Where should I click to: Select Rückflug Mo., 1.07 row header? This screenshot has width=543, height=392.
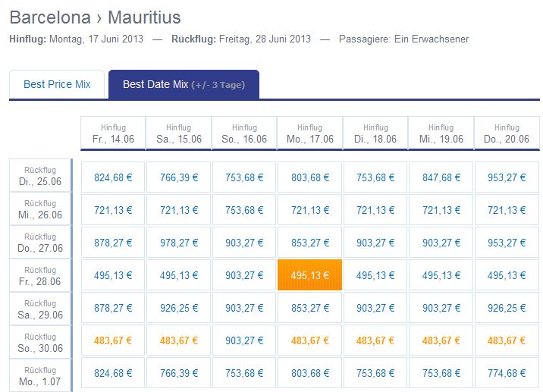click(x=40, y=376)
